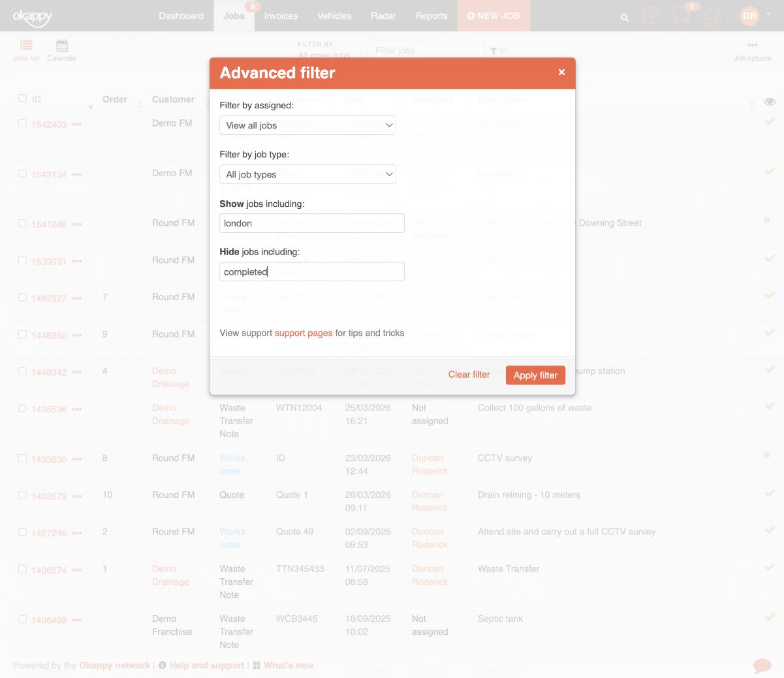Screen dimensions: 784x678
Task: Click the Okappy logo
Action: [32, 17]
